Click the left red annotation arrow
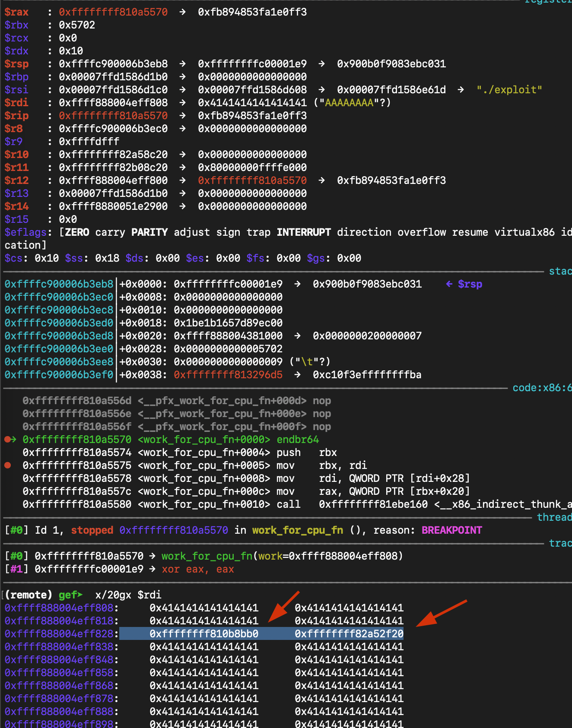The width and height of the screenshot is (572, 728). (x=283, y=608)
